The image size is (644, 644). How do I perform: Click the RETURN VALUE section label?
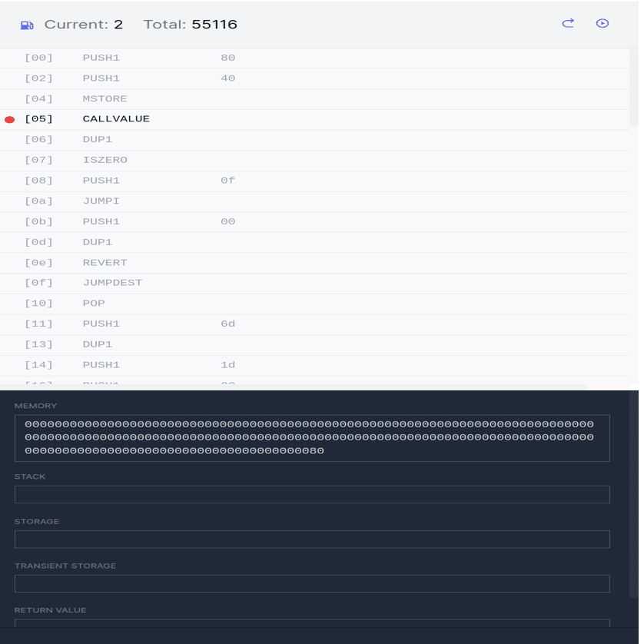click(51, 610)
